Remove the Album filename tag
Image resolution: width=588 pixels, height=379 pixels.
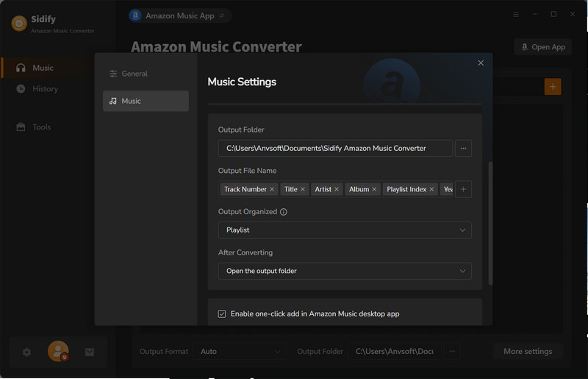tap(374, 189)
